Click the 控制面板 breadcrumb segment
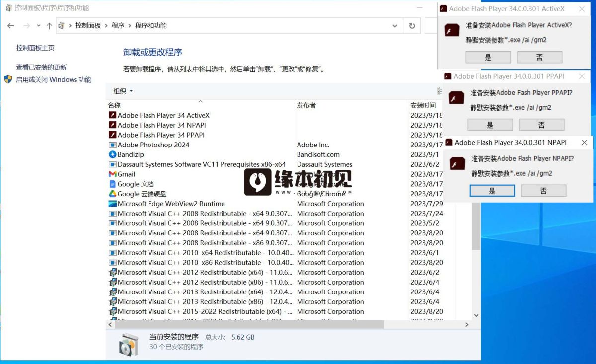This screenshot has width=596, height=364. coord(88,26)
